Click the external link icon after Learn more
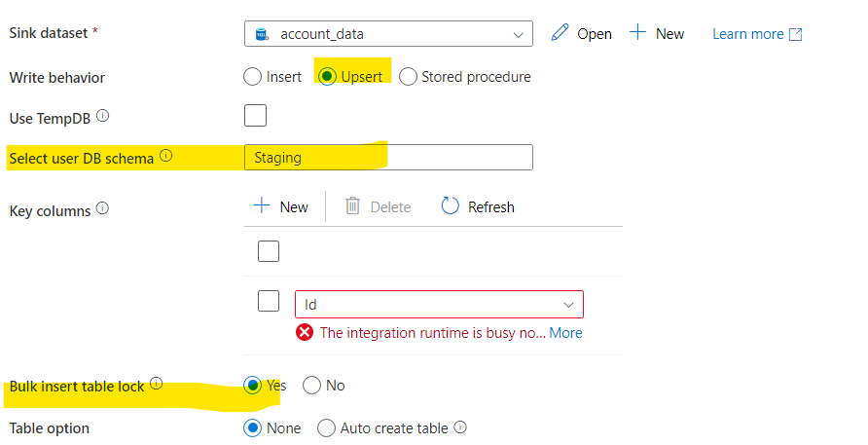The width and height of the screenshot is (868, 445). pos(795,34)
